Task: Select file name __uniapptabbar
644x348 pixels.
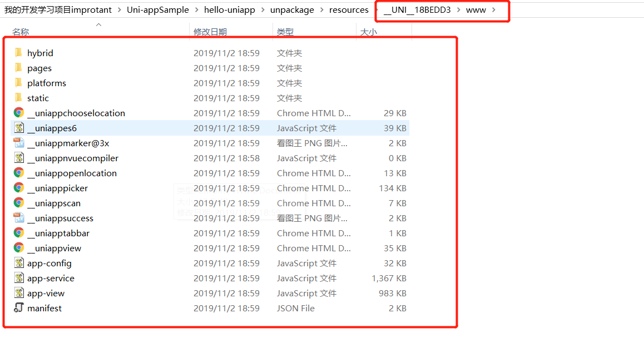Action: [58, 233]
